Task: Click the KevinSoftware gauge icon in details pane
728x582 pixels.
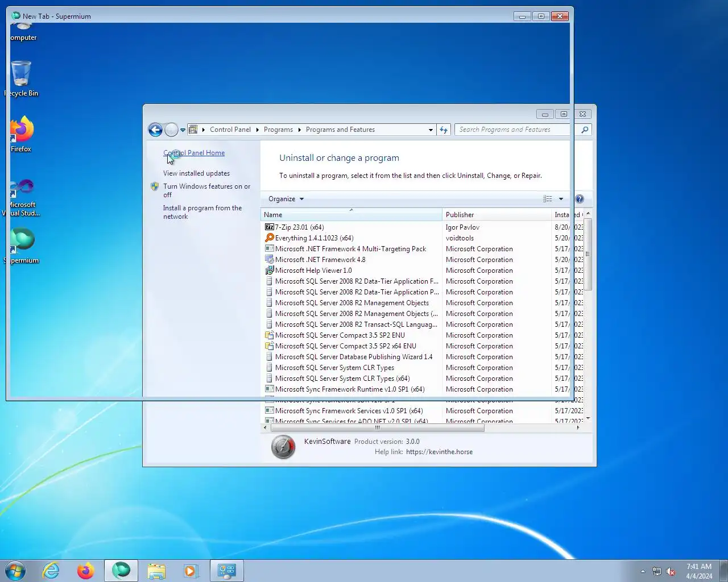Action: click(283, 447)
